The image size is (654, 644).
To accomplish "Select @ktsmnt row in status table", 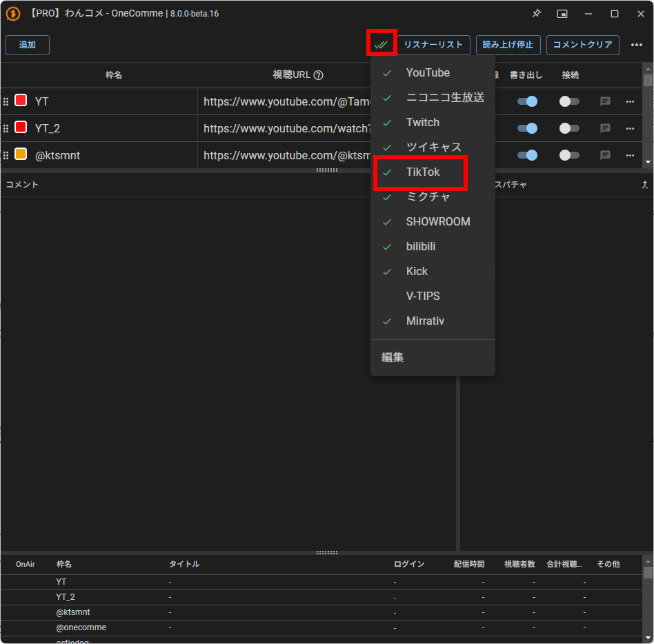I will [321, 612].
